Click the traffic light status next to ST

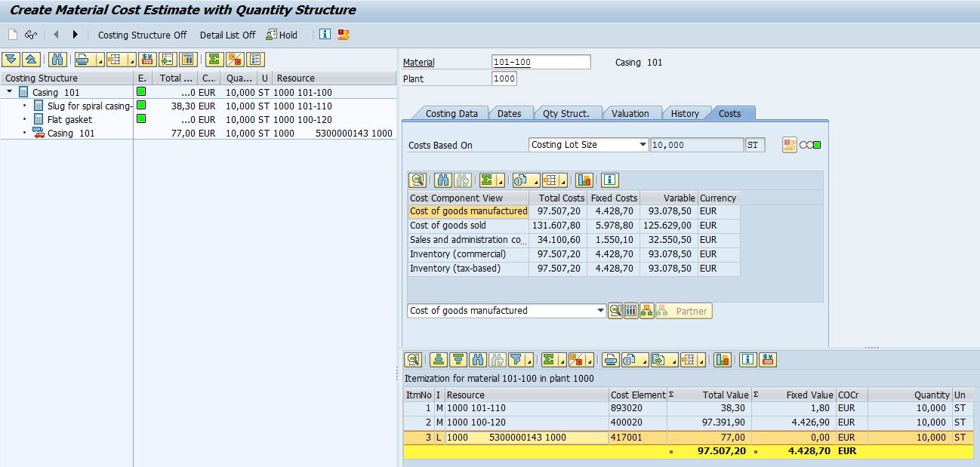pos(812,145)
